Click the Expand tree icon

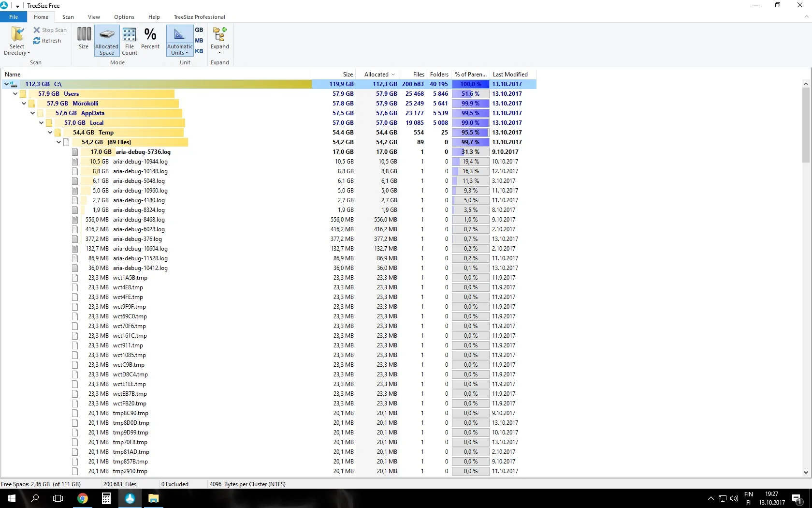(220, 34)
